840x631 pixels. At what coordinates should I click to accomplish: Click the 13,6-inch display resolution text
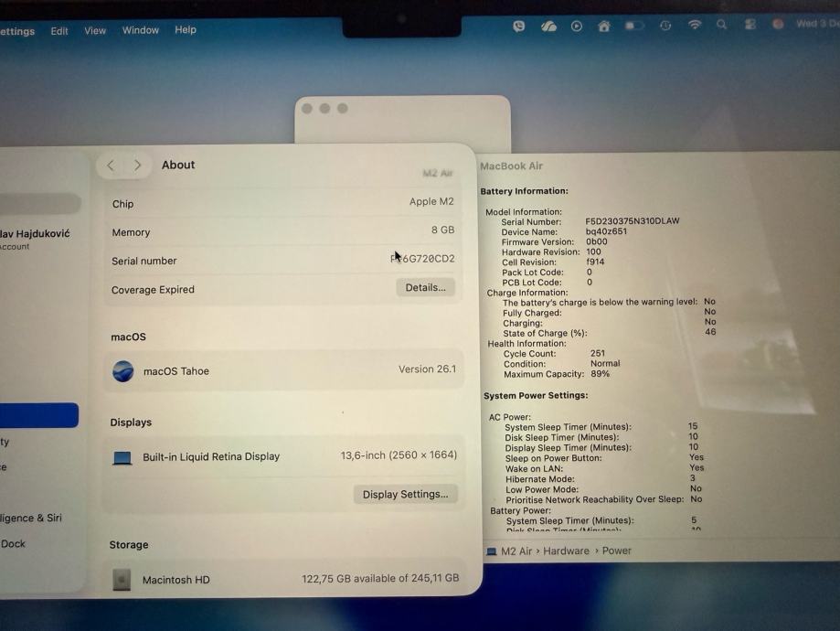pos(399,455)
